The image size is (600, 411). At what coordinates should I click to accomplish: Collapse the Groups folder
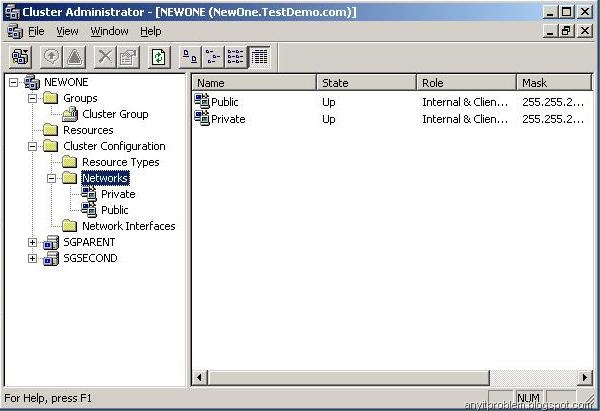pyautogui.click(x=33, y=98)
